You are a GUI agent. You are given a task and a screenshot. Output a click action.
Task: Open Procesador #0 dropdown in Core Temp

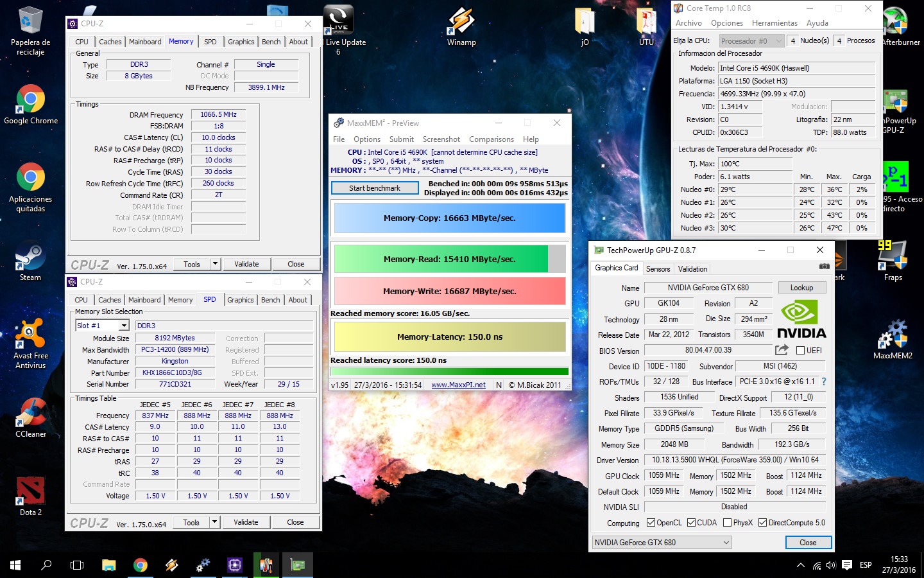click(751, 40)
